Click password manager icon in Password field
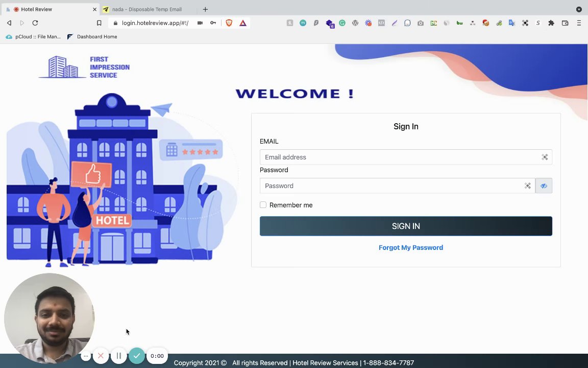The width and height of the screenshot is (588, 368). (528, 186)
